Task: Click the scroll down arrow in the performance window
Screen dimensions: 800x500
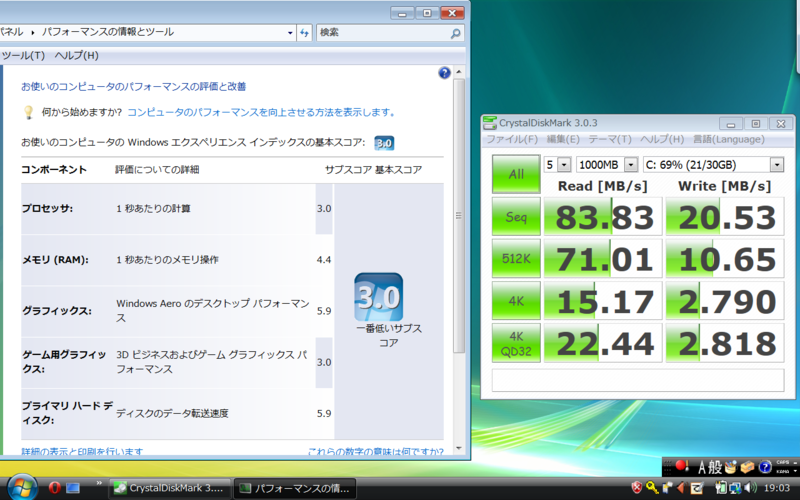Action: (x=459, y=448)
